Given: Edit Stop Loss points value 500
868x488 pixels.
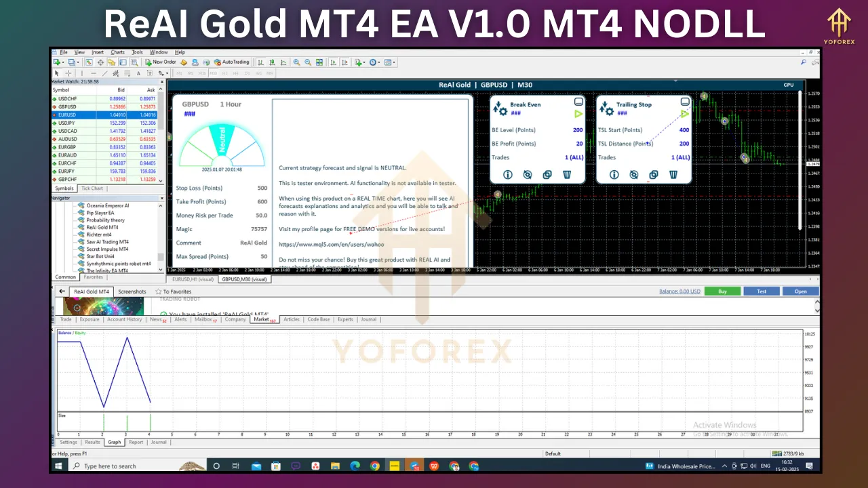Looking at the screenshot, I should point(262,188).
